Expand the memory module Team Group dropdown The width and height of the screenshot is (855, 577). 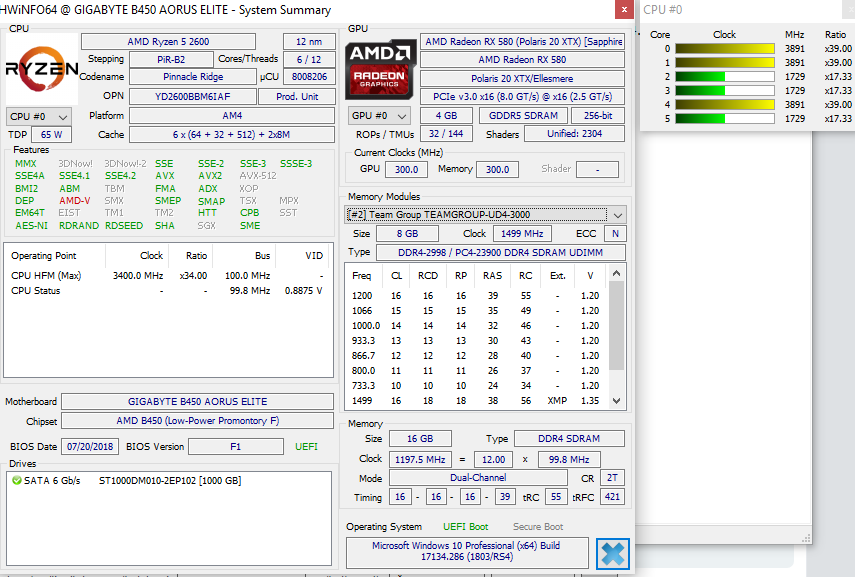tap(617, 215)
